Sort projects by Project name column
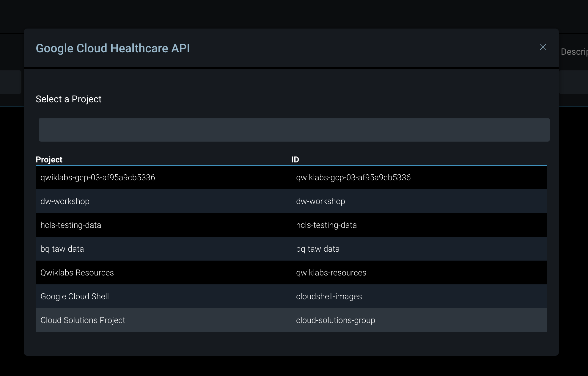 [49, 159]
